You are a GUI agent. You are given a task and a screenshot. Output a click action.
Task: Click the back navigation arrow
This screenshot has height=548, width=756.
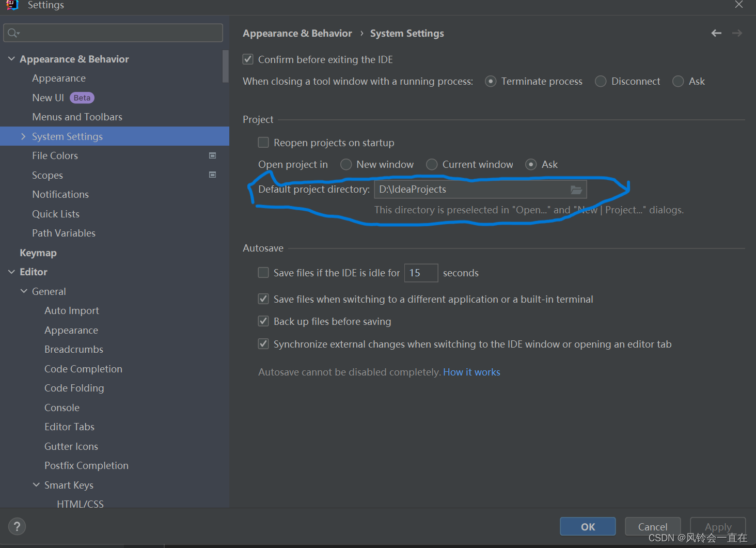point(716,33)
